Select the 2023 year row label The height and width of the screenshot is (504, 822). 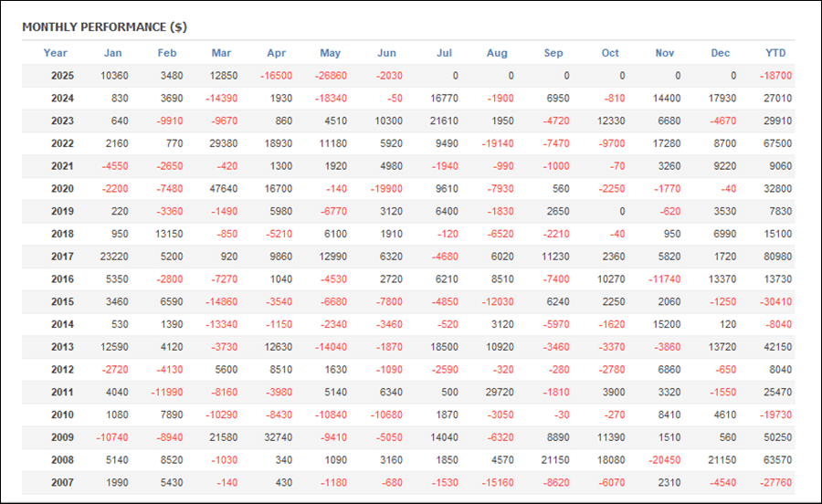tap(62, 121)
